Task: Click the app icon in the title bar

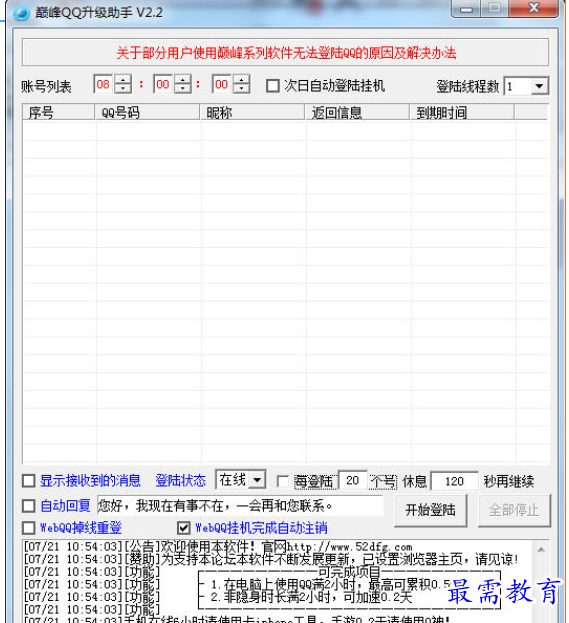Action: (21, 13)
